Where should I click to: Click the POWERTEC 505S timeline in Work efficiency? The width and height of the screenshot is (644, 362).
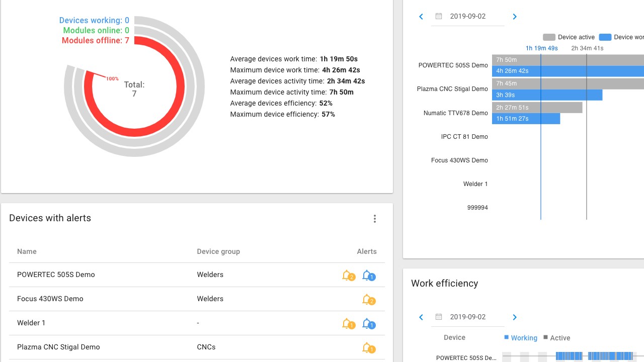[573, 356]
